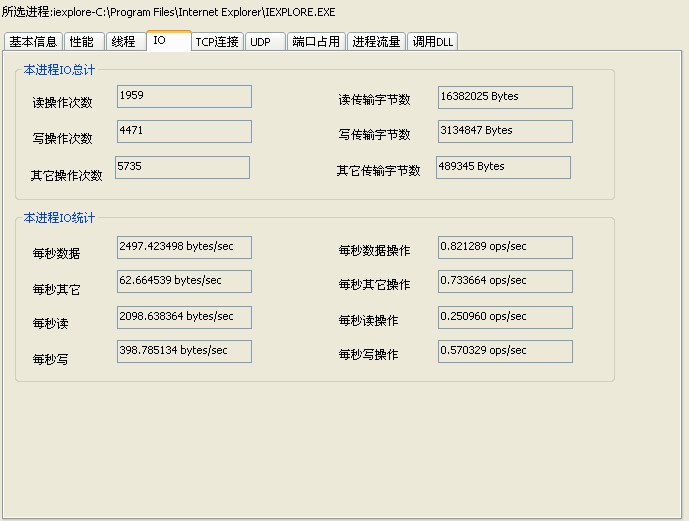Open the 调用DLL tab
This screenshot has width=689, height=521.
point(432,42)
